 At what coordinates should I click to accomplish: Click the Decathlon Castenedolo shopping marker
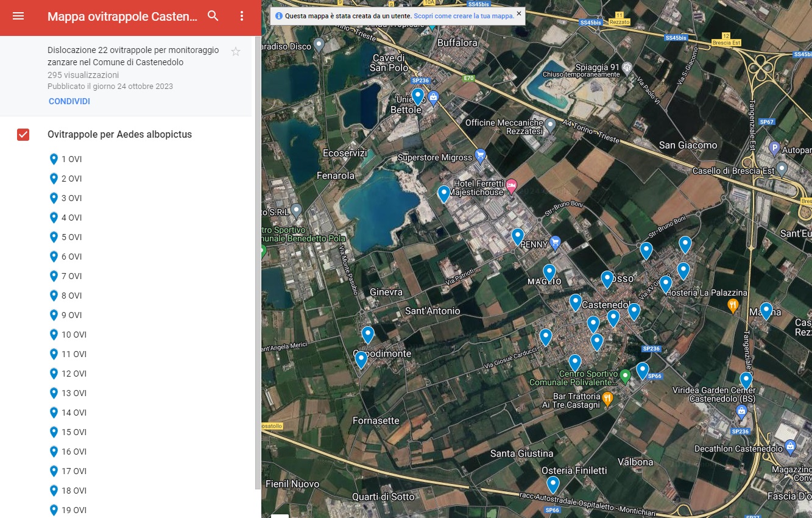pyautogui.click(x=791, y=447)
